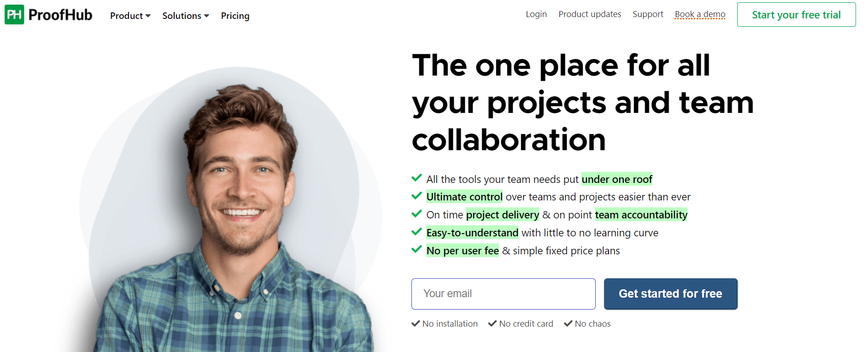Viewport: 868px width, 352px height.
Task: Click the green PH logo icon
Action: pyautogui.click(x=14, y=15)
